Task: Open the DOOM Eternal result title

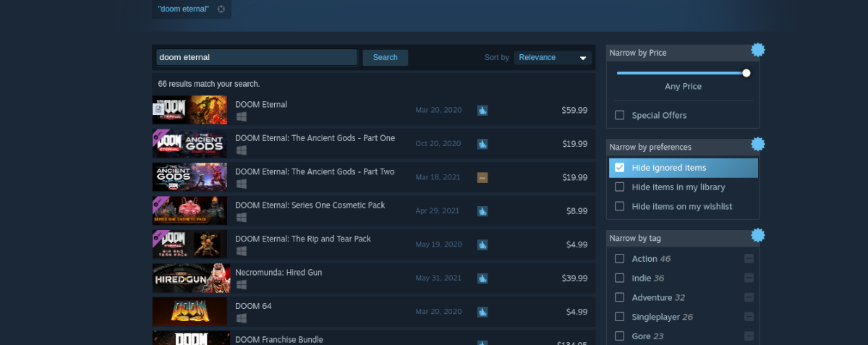Action: [x=261, y=105]
